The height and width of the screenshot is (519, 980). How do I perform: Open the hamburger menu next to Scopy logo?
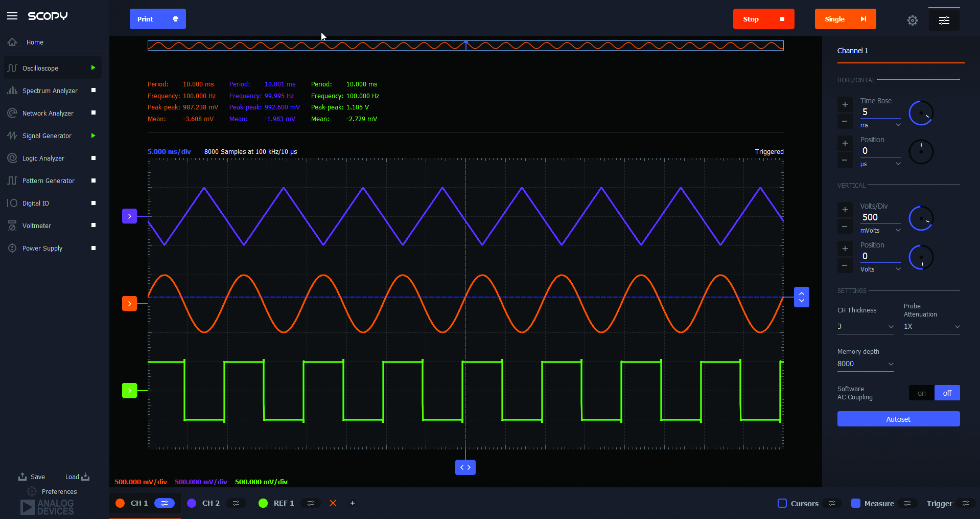[x=12, y=16]
